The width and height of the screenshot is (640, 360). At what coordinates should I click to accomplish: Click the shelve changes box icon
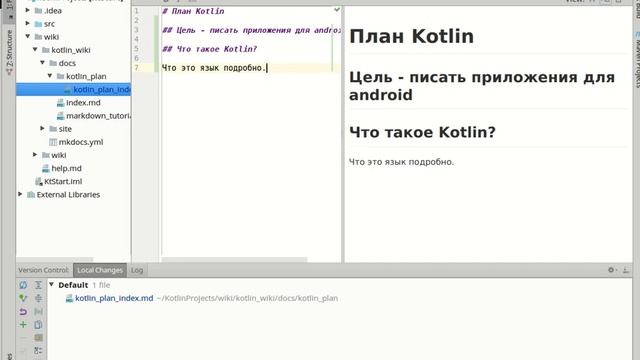coord(38,338)
